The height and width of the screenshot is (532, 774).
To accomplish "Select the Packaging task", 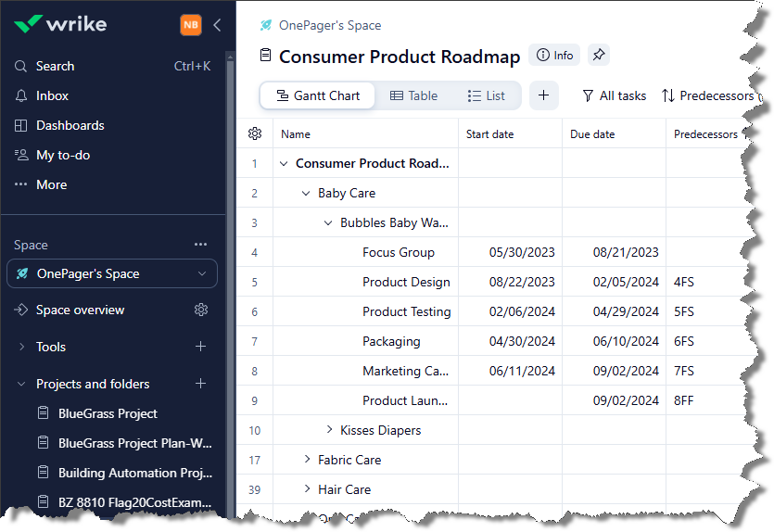I will point(391,341).
